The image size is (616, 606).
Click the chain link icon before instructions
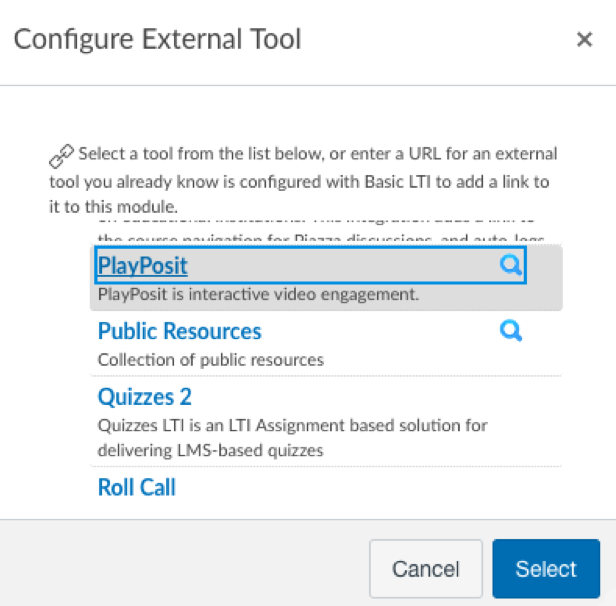tap(61, 156)
